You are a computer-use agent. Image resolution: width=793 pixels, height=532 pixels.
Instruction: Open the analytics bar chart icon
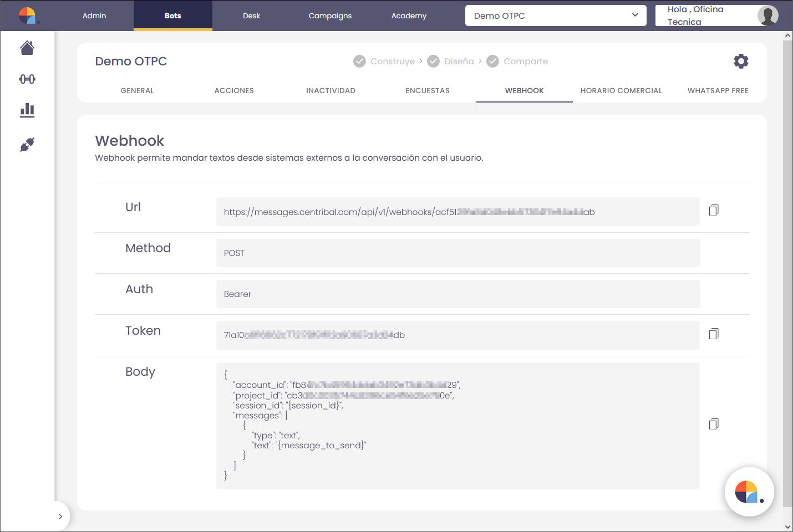coord(27,111)
